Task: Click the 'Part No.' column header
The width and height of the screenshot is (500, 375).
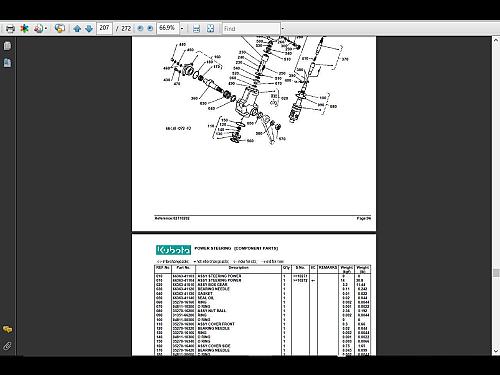Action: pyautogui.click(x=183, y=268)
